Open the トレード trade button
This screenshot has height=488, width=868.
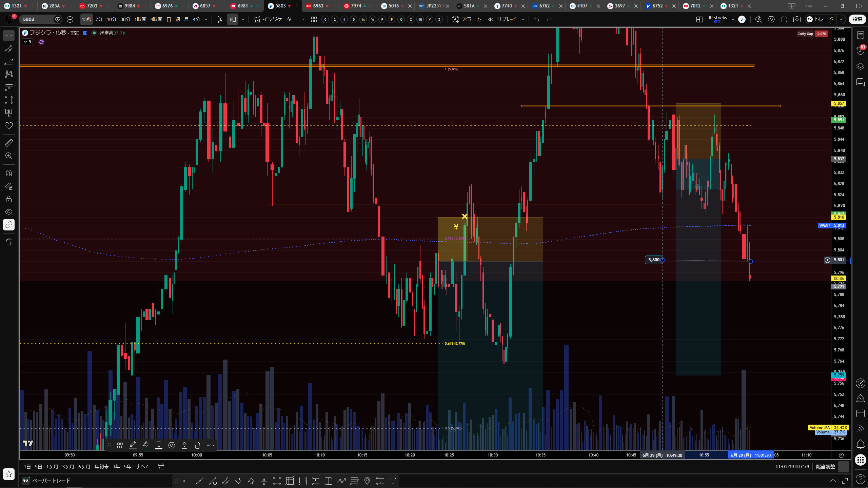tap(820, 19)
